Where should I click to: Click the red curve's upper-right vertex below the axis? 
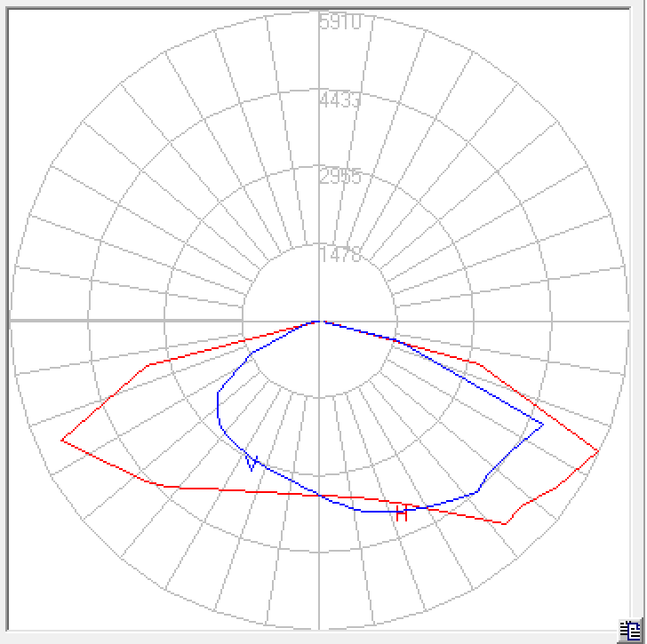[x=480, y=363]
